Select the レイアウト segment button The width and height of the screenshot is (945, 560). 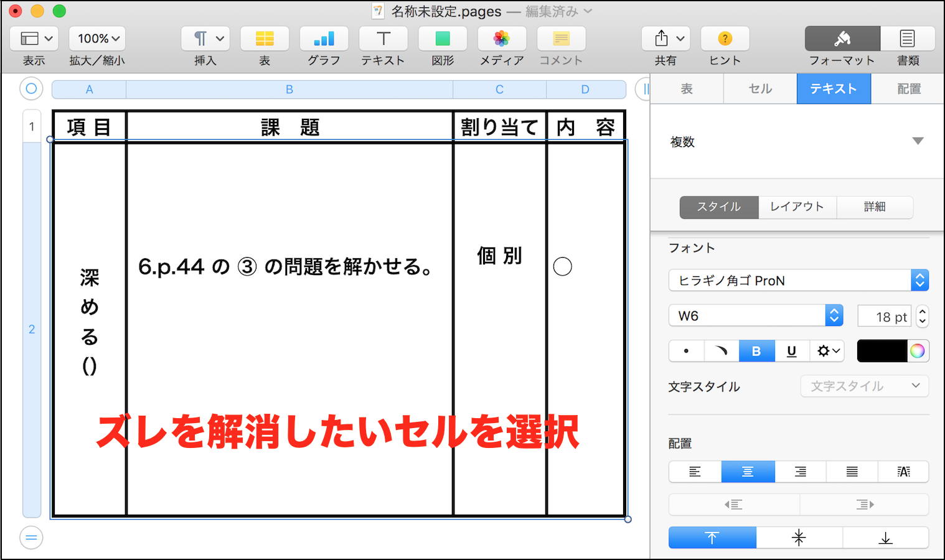coord(797,207)
